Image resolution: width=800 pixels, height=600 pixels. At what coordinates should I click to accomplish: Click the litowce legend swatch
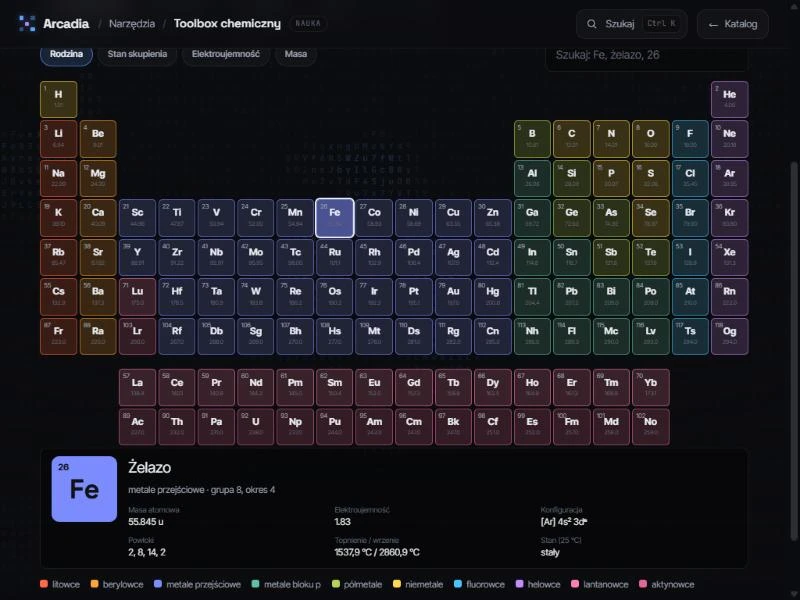(x=44, y=584)
